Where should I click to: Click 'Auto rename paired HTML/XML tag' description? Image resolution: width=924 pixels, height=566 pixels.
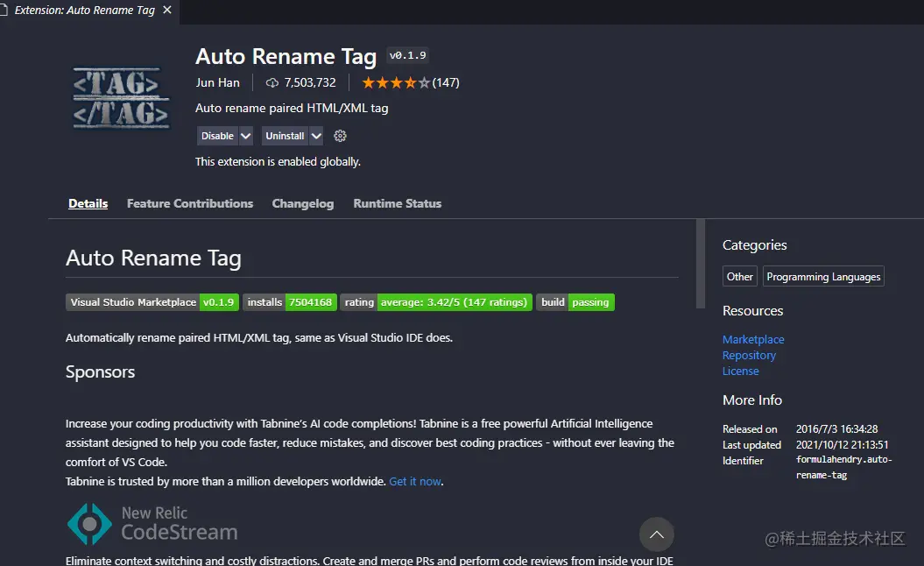pos(292,108)
